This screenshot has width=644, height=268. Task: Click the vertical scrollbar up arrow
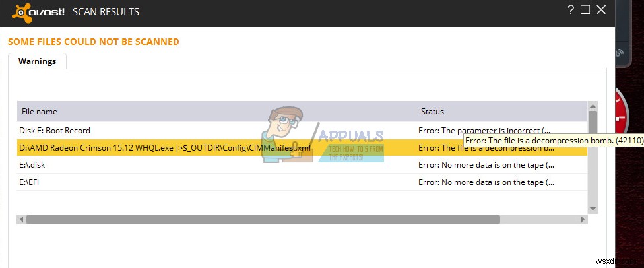tap(593, 106)
